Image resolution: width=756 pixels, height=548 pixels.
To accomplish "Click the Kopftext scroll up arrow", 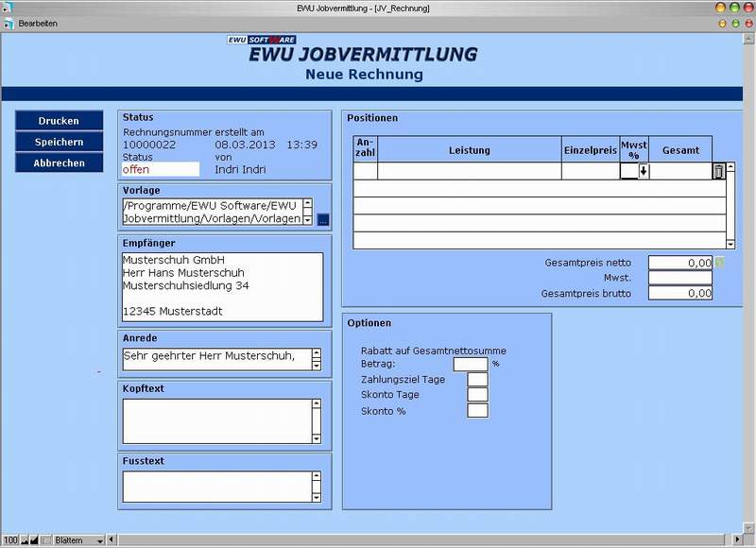I will coord(317,403).
